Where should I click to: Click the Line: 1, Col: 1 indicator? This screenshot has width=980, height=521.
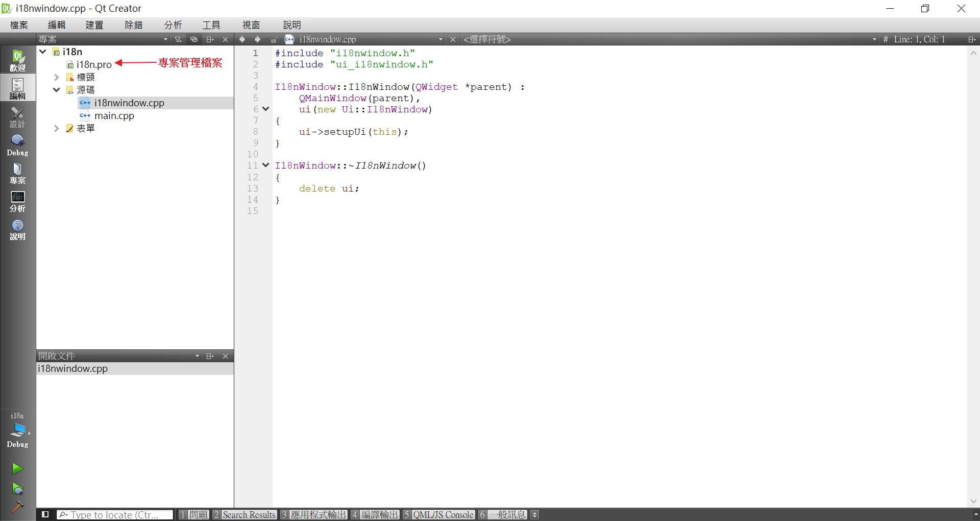(x=919, y=39)
